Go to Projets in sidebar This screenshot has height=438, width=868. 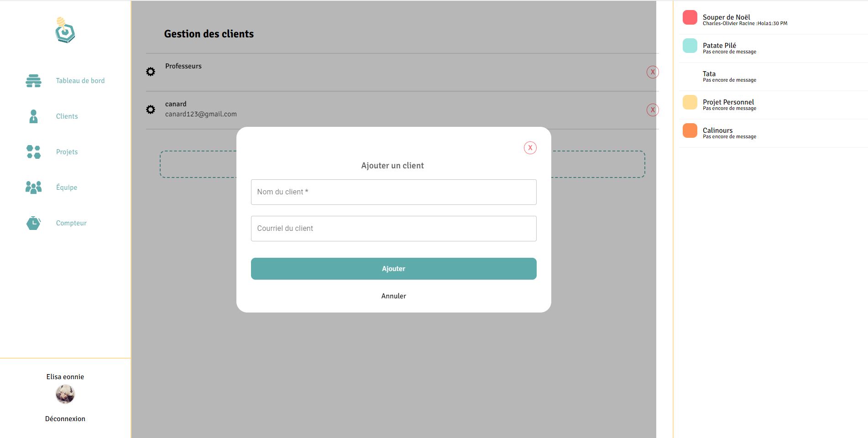pyautogui.click(x=67, y=152)
